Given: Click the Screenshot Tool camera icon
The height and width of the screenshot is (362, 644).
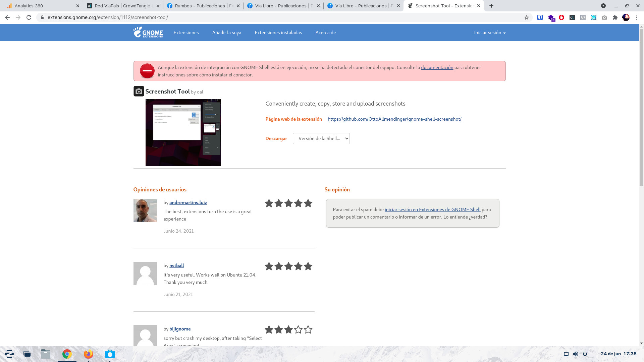Looking at the screenshot, I should (139, 91).
